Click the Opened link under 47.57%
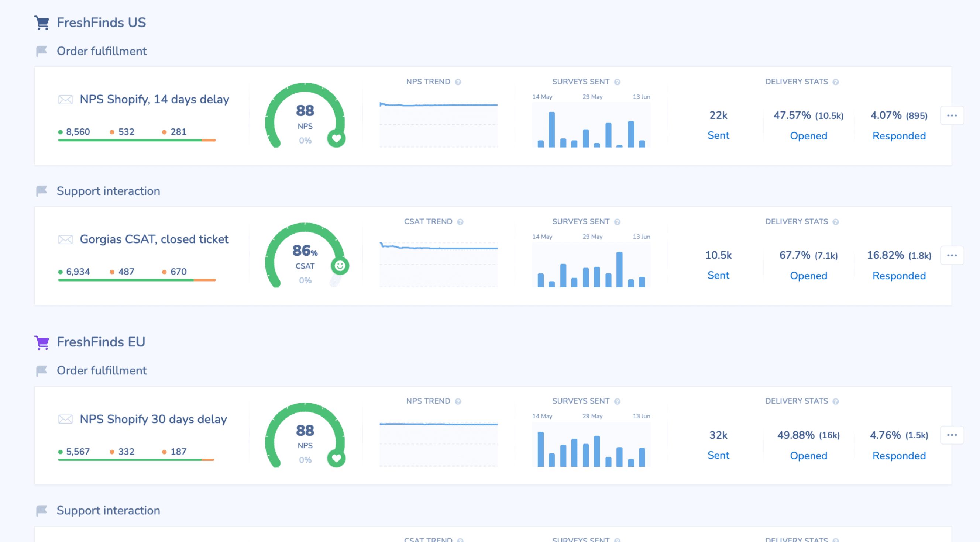 click(x=808, y=136)
